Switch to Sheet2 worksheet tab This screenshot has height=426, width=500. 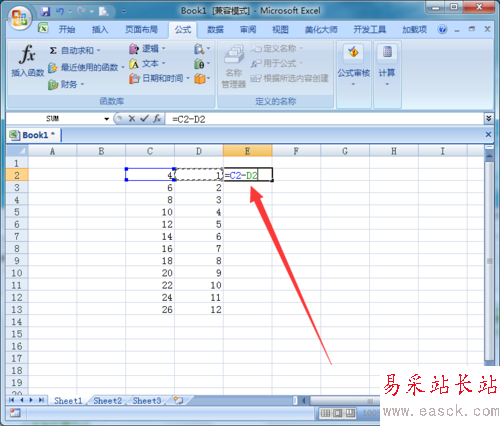(x=107, y=401)
